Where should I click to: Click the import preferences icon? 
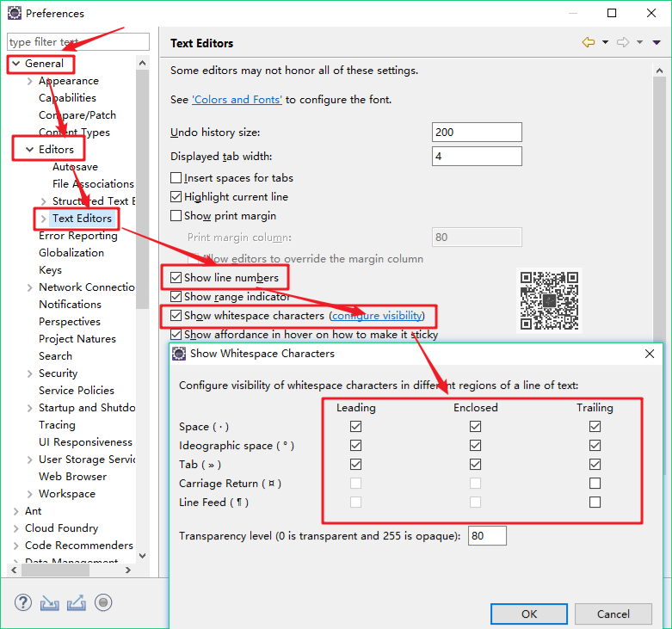point(50,603)
